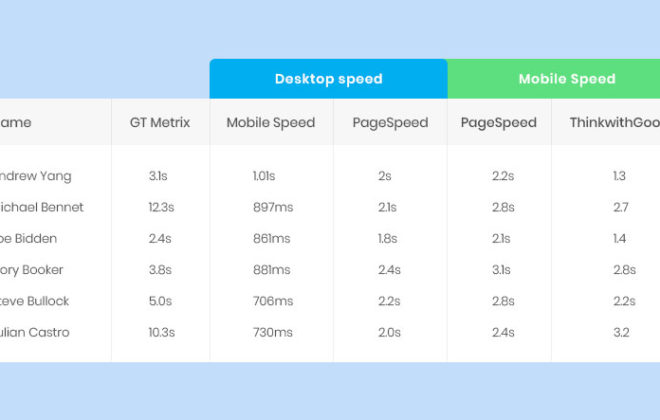Screen dimensions: 660x420
Task: Select the Bidden row name
Action: (29, 238)
